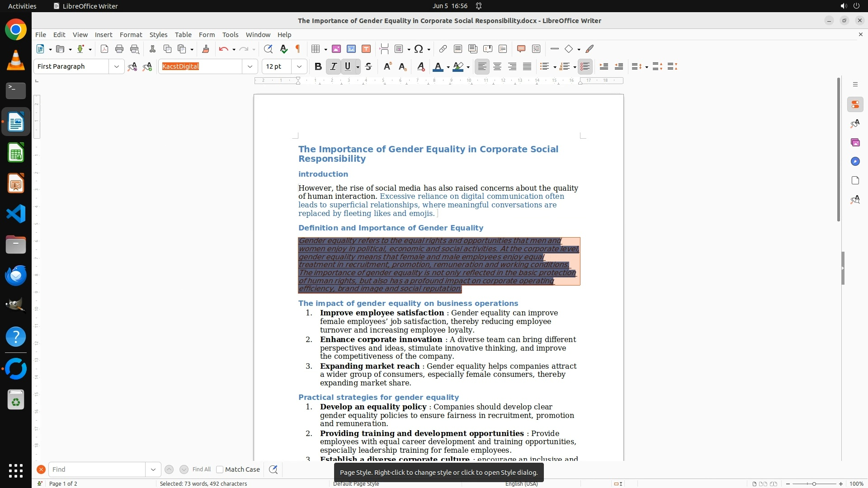Click the Justified alignment icon
Viewport: 868px width, 488px height.
coord(527,67)
